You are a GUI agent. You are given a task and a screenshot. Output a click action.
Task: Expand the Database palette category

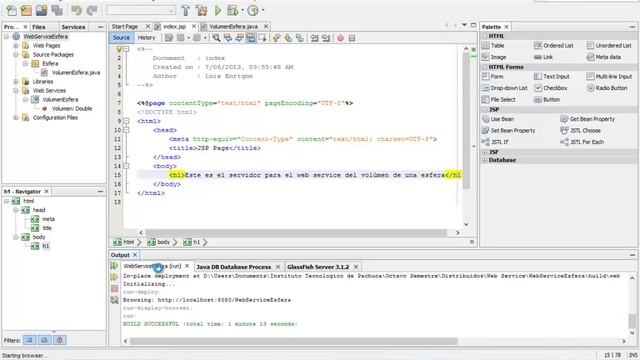click(485, 160)
